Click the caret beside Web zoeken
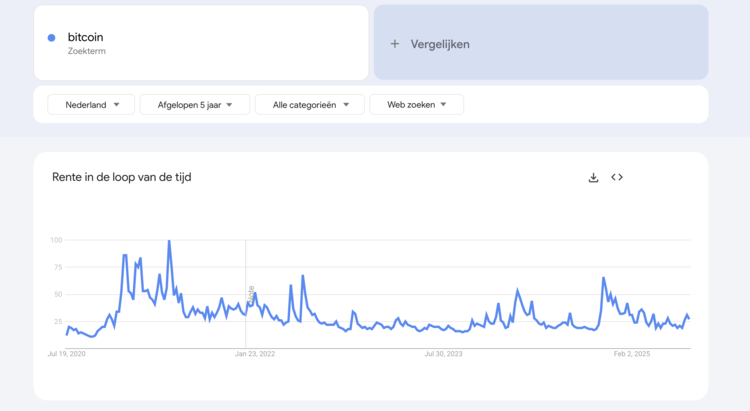Screen dimensions: 750x411 443,105
